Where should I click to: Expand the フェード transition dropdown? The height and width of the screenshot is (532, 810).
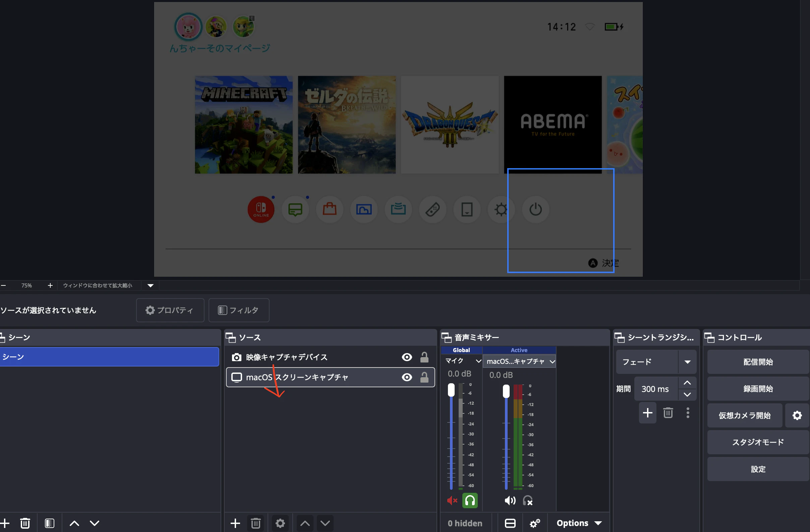click(687, 361)
